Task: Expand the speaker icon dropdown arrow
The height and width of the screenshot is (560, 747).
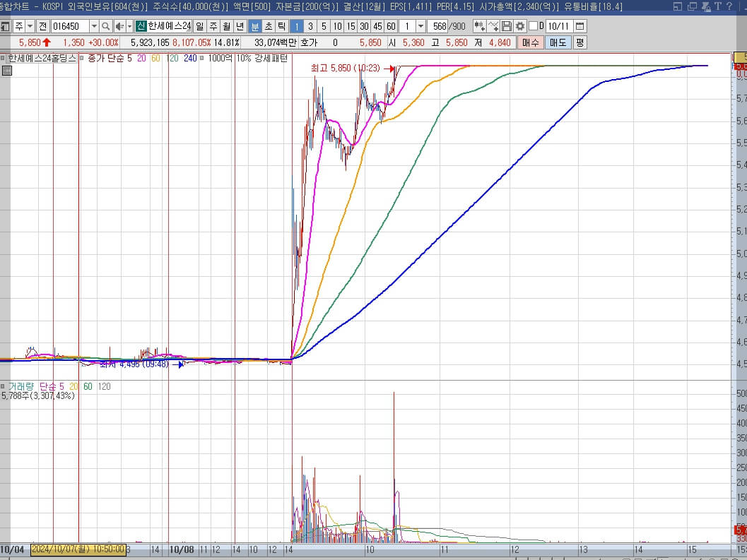Action: click(129, 25)
